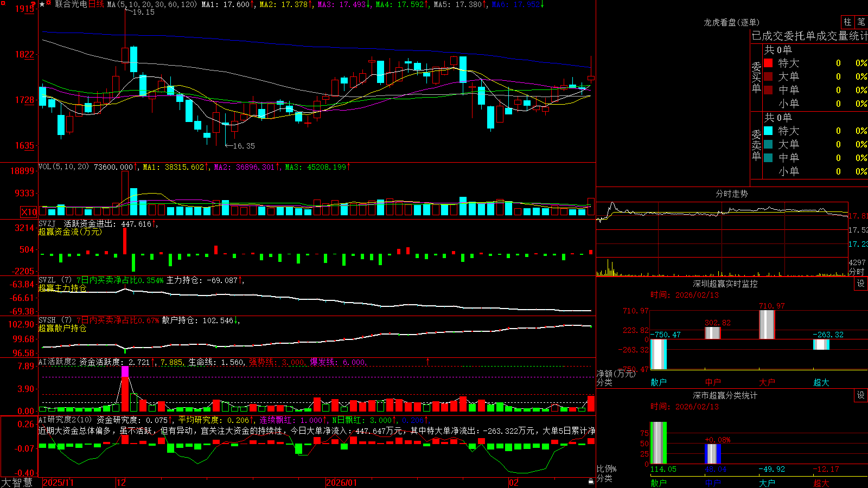The width and height of the screenshot is (868, 488).
Task: Click the 委卖单 vertical label
Action: pyautogui.click(x=756, y=145)
